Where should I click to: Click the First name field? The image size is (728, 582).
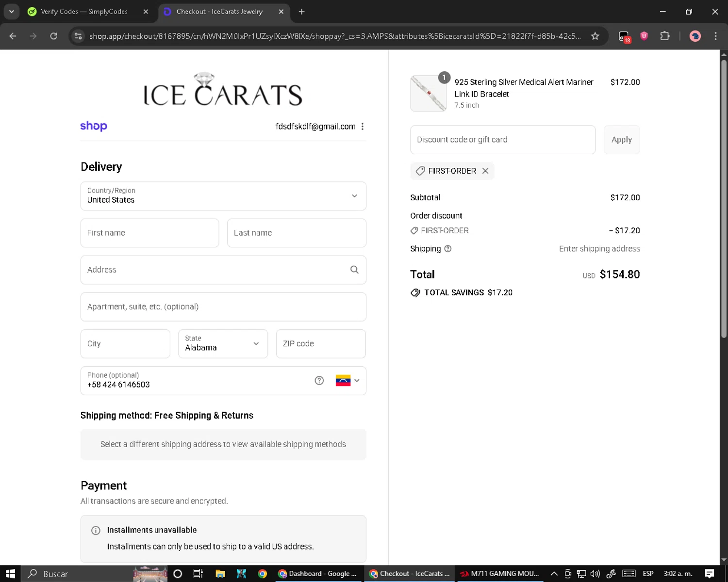click(x=149, y=233)
